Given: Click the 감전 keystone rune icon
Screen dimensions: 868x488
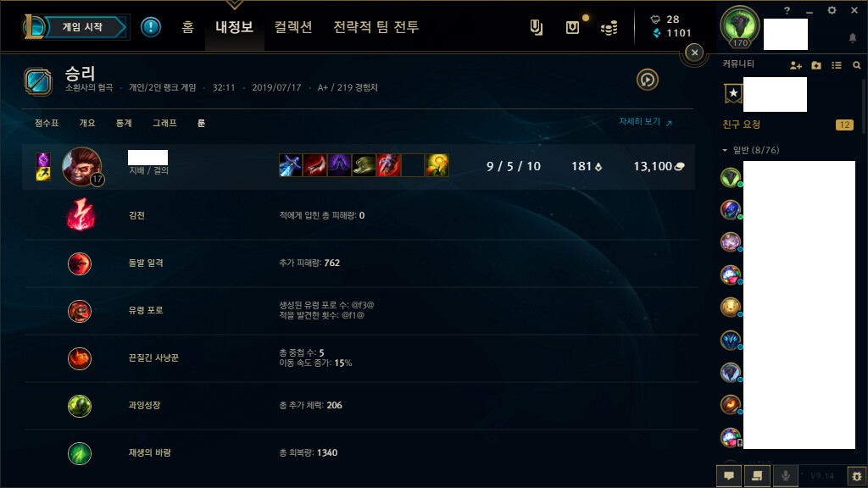Looking at the screenshot, I should (x=81, y=214).
